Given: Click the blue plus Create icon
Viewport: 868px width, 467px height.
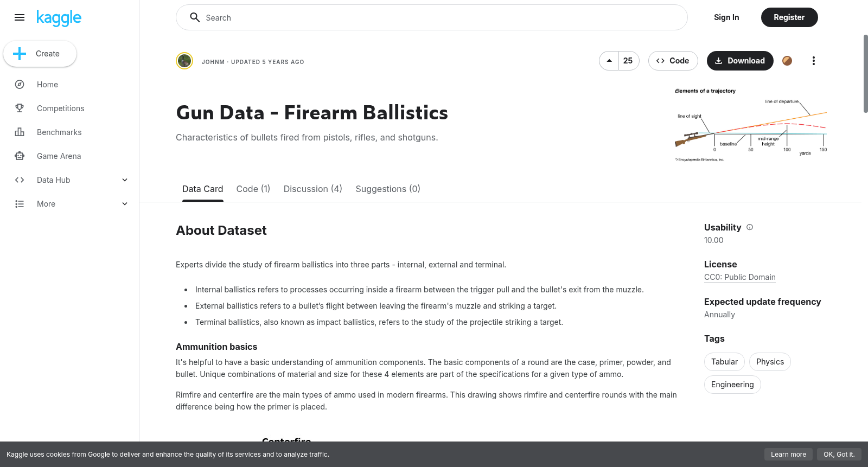Looking at the screenshot, I should click(x=20, y=54).
